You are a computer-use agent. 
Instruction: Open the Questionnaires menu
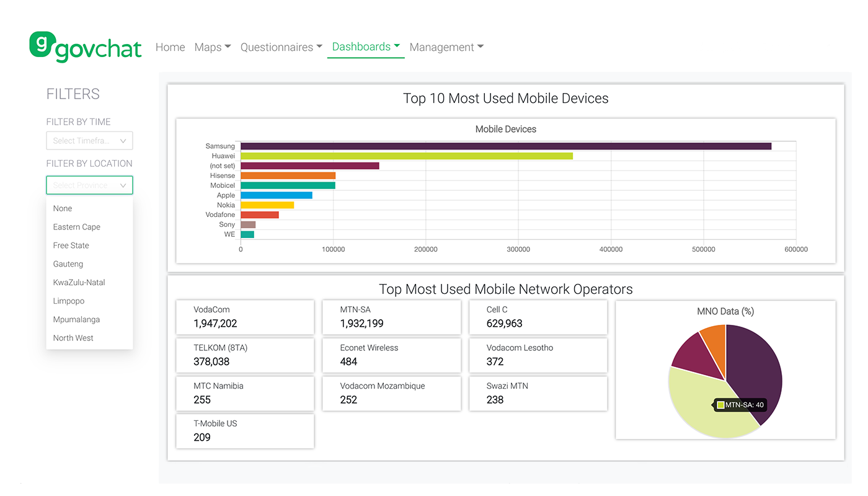[x=281, y=47]
